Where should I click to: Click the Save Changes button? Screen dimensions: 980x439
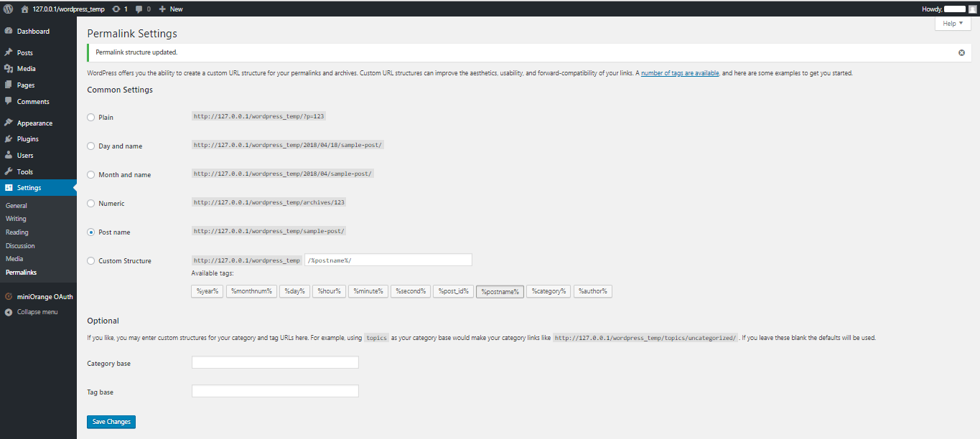111,422
